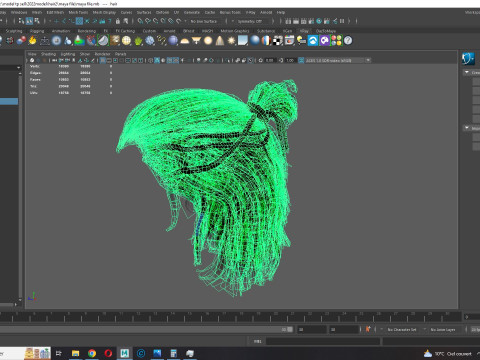Viewport: 480px width, 360px height.
Task: Open the viewport View menu
Action: coord(32,54)
